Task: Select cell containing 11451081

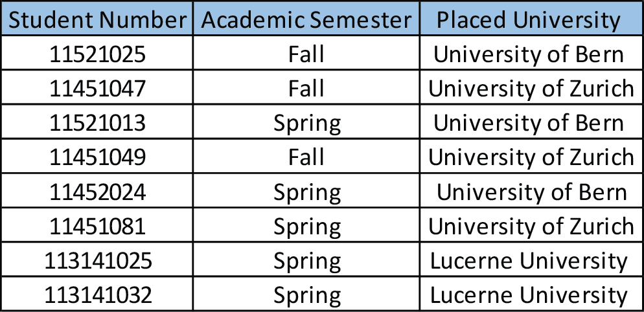Action: click(97, 225)
